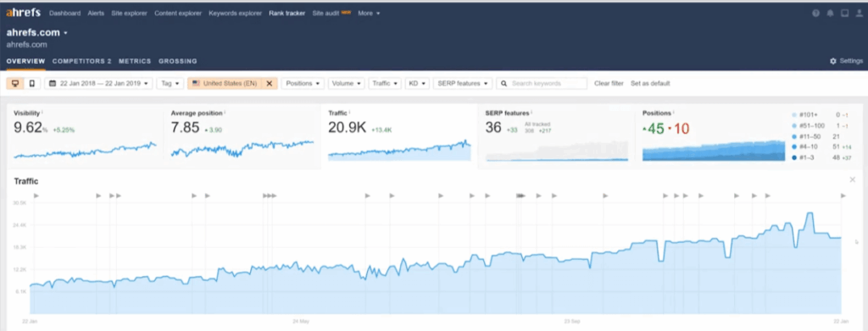This screenshot has height=331, width=868.
Task: Switch to mobile device view
Action: click(31, 84)
